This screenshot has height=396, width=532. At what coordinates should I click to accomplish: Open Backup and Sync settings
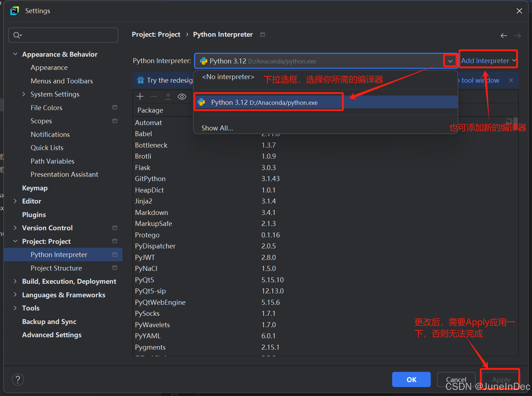tap(49, 322)
